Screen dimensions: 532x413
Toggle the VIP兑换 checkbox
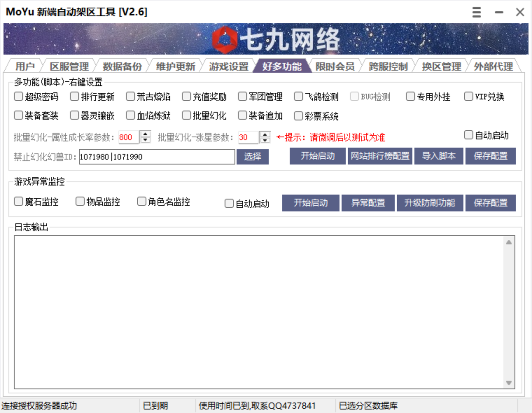[469, 97]
